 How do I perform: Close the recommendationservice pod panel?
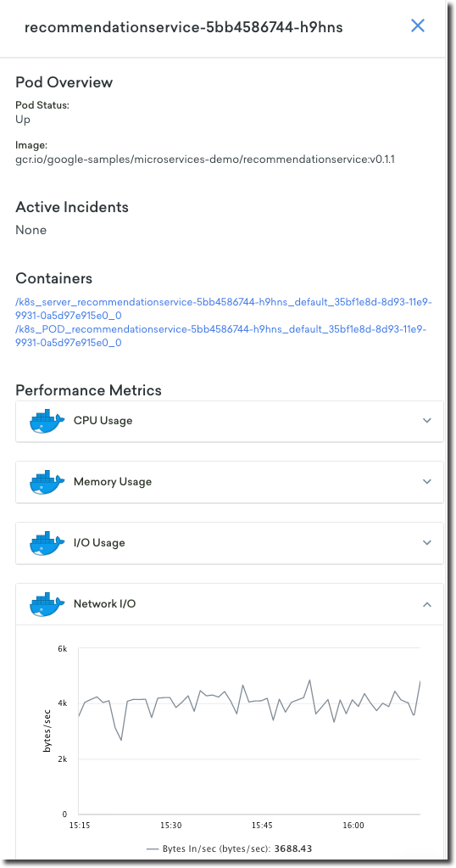417,25
